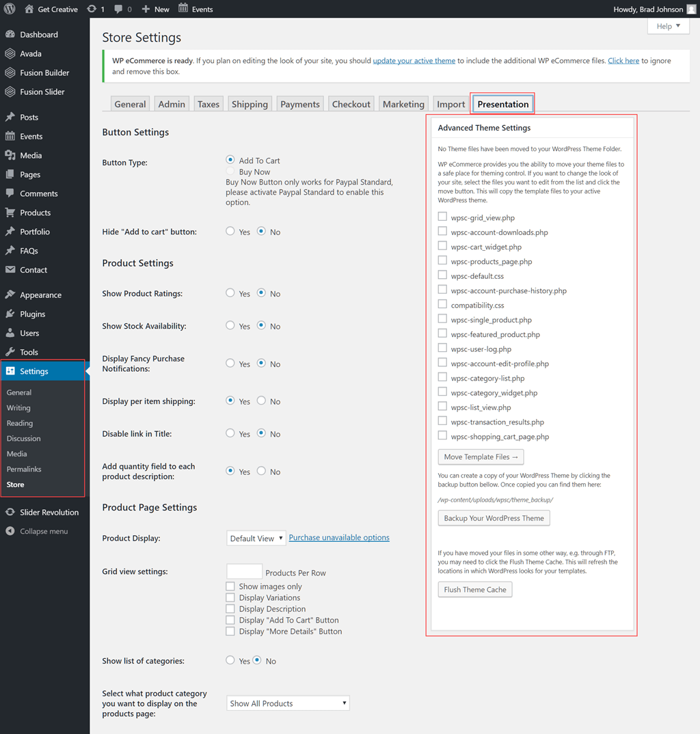
Task: Enable Show images only checkbox
Action: pos(230,586)
